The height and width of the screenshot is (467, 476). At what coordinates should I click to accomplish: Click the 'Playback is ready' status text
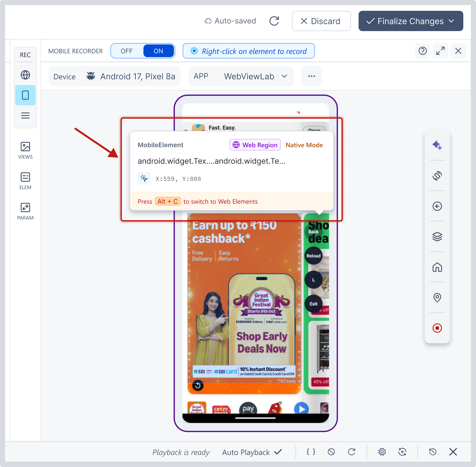pos(181,452)
